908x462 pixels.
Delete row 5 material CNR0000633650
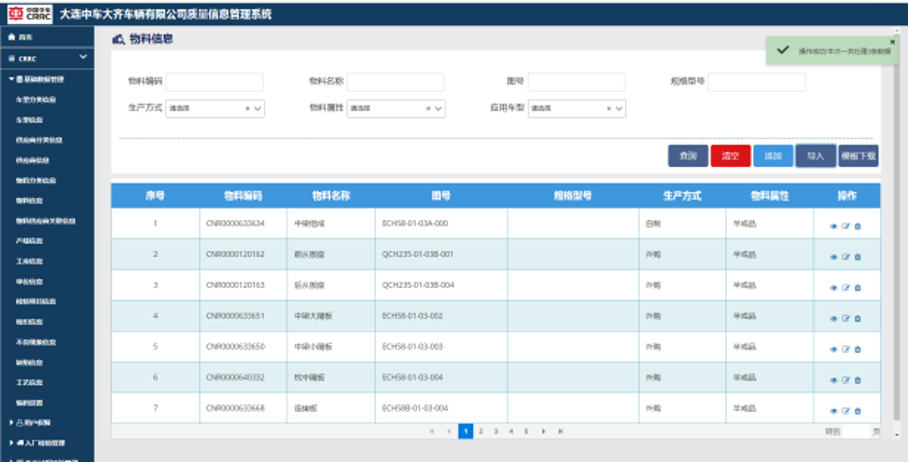point(858,350)
